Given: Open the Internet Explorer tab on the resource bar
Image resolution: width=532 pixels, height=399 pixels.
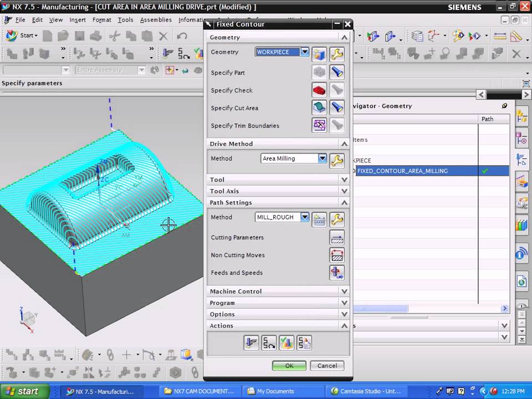Looking at the screenshot, I should click(x=522, y=280).
